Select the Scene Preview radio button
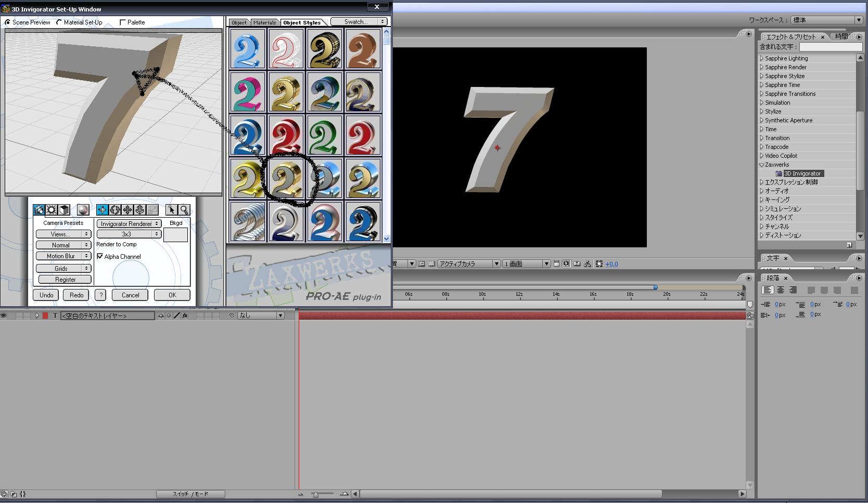Screen dimensions: 868x503 click(7, 22)
